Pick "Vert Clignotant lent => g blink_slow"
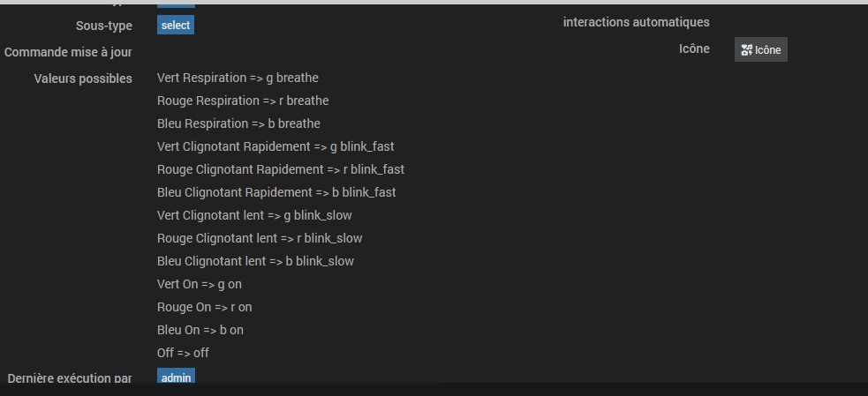This screenshot has height=396, width=868. pos(254,215)
